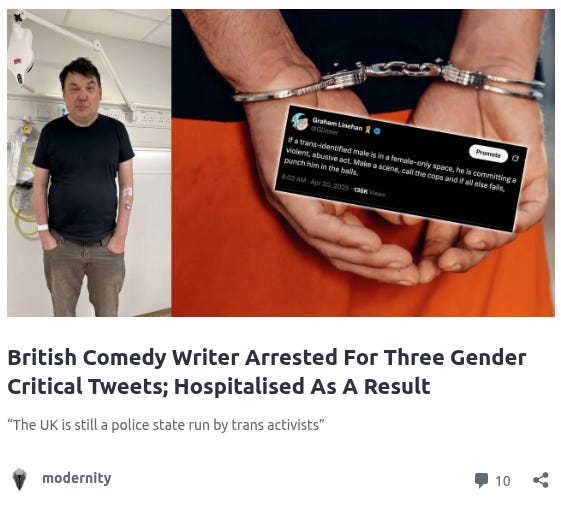
Task: Click the comment count number 10
Action: [503, 481]
